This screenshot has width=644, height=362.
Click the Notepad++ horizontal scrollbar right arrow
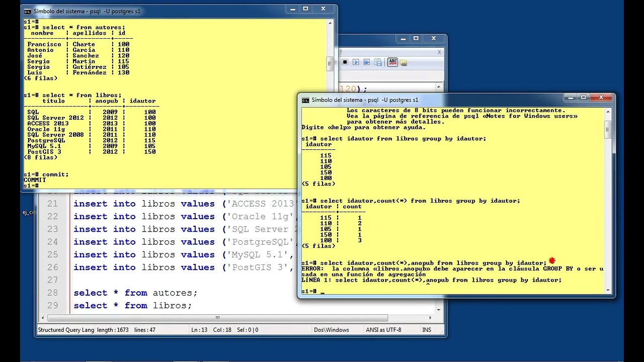coord(430,318)
